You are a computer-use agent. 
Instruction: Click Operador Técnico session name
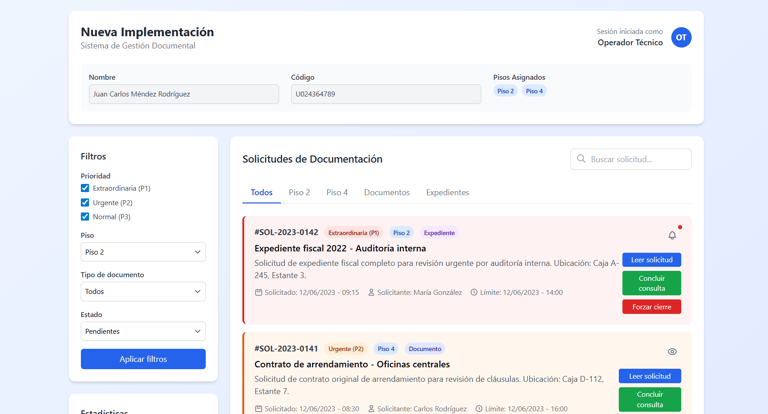click(x=630, y=43)
